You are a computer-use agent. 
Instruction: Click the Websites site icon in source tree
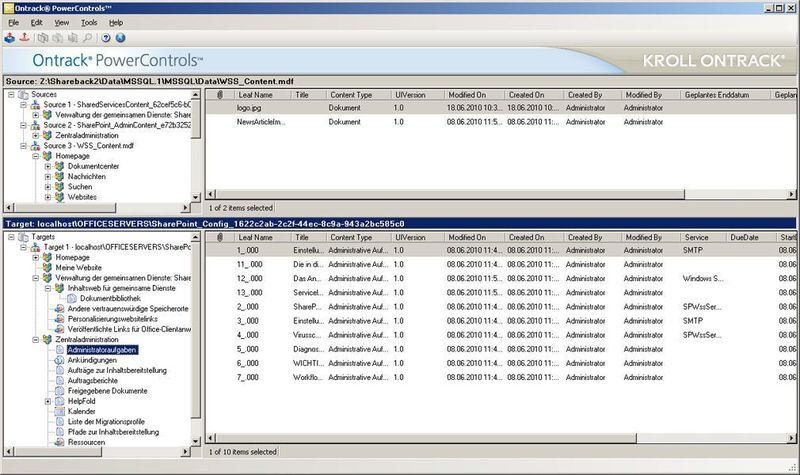(60, 197)
